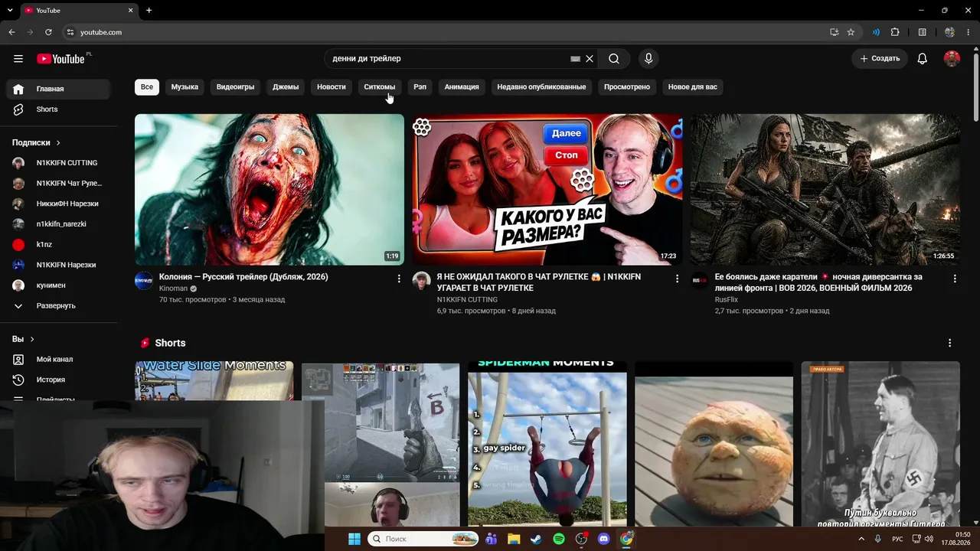Open the кунимен subscription

58,285
